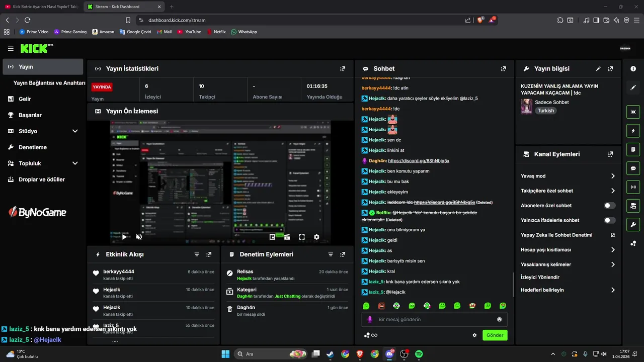Toggle the moderation log widget in the right rail
The image size is (644, 362).
pyautogui.click(x=633, y=149)
